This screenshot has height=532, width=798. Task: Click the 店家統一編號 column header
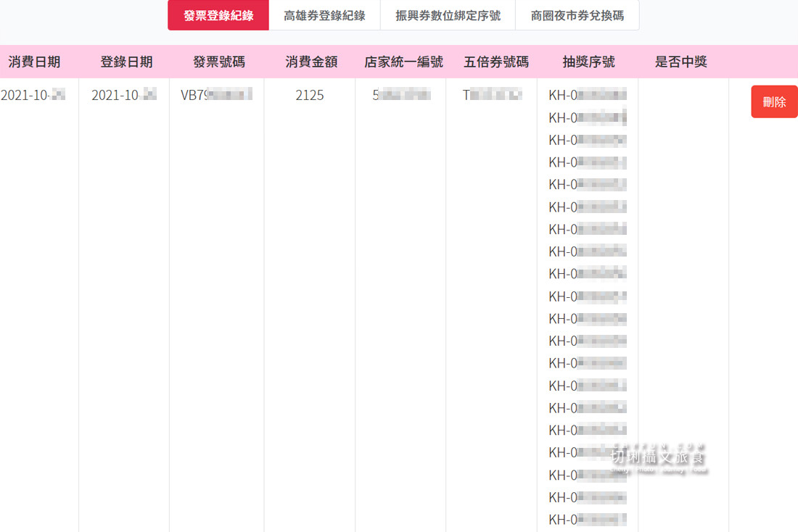[x=403, y=62]
